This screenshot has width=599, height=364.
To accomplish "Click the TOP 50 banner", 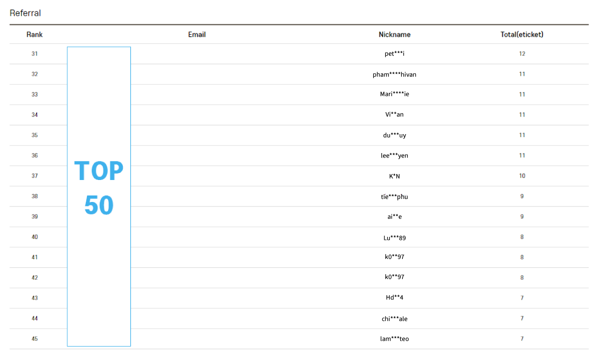I will point(99,196).
